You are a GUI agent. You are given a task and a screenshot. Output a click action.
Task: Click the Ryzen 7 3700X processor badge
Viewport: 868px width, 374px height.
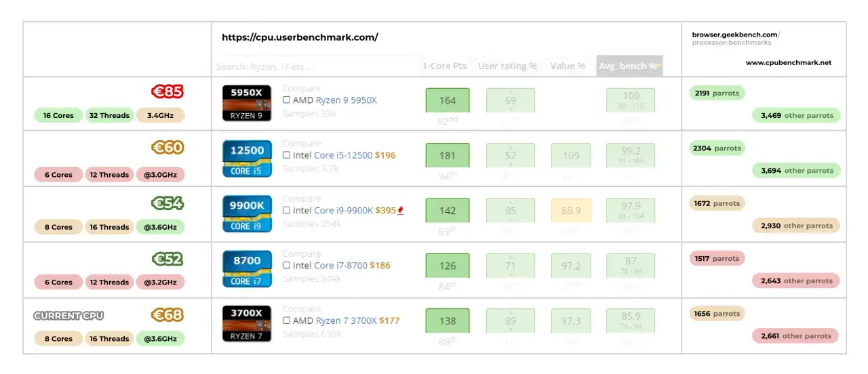click(247, 324)
